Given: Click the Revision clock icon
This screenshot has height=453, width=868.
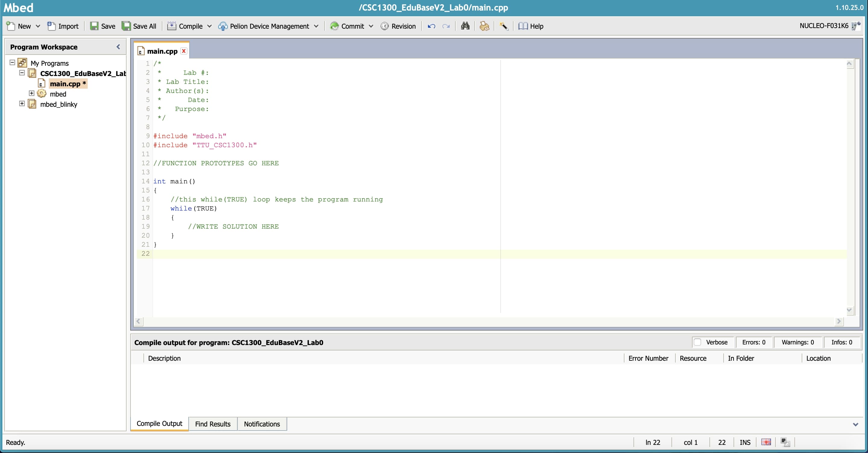Looking at the screenshot, I should [x=385, y=26].
